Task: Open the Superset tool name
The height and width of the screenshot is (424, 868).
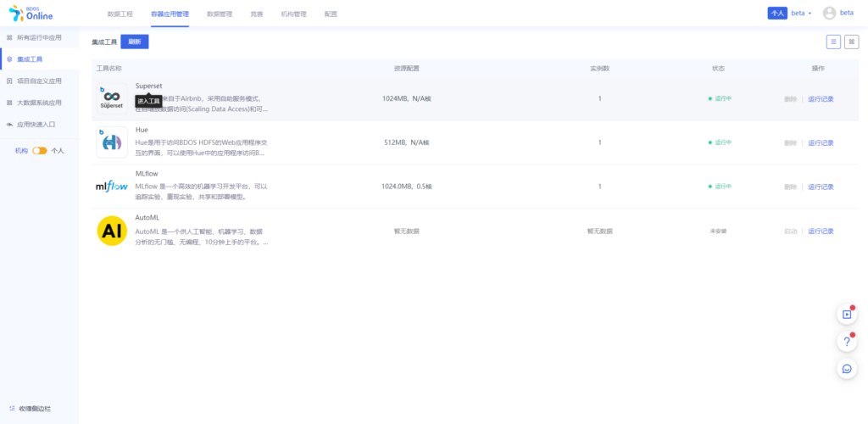Action: coord(149,86)
